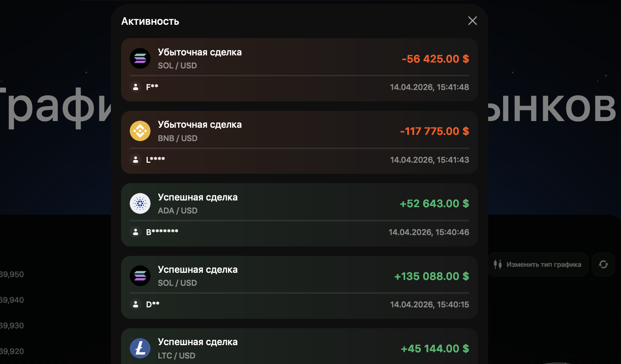The image size is (621, 364).
Task: Click the Активность panel title
Action: coord(150,21)
